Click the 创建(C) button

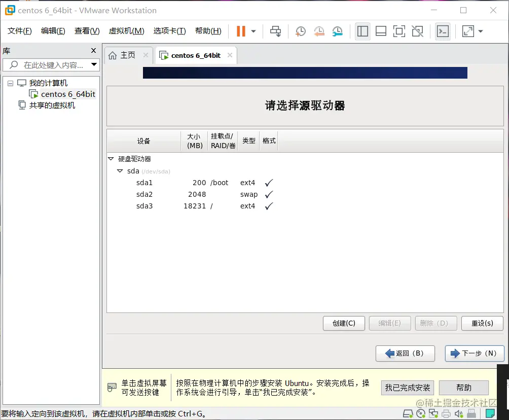[344, 324]
